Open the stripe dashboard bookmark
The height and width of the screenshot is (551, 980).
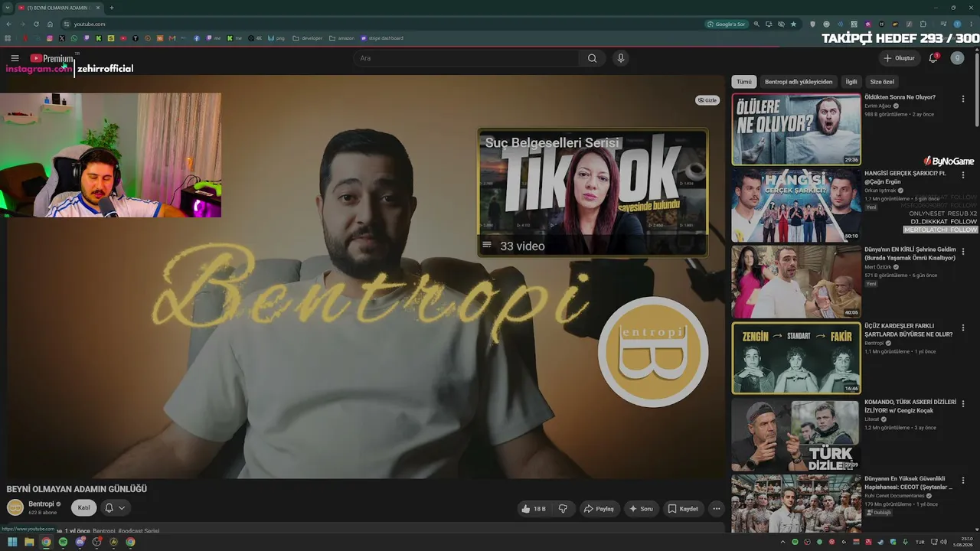click(x=381, y=38)
